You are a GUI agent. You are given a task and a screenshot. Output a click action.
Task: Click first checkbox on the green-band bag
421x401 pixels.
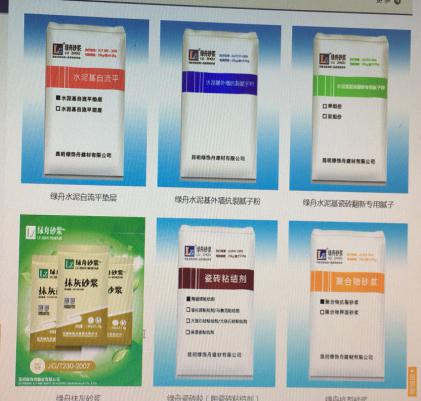325,106
